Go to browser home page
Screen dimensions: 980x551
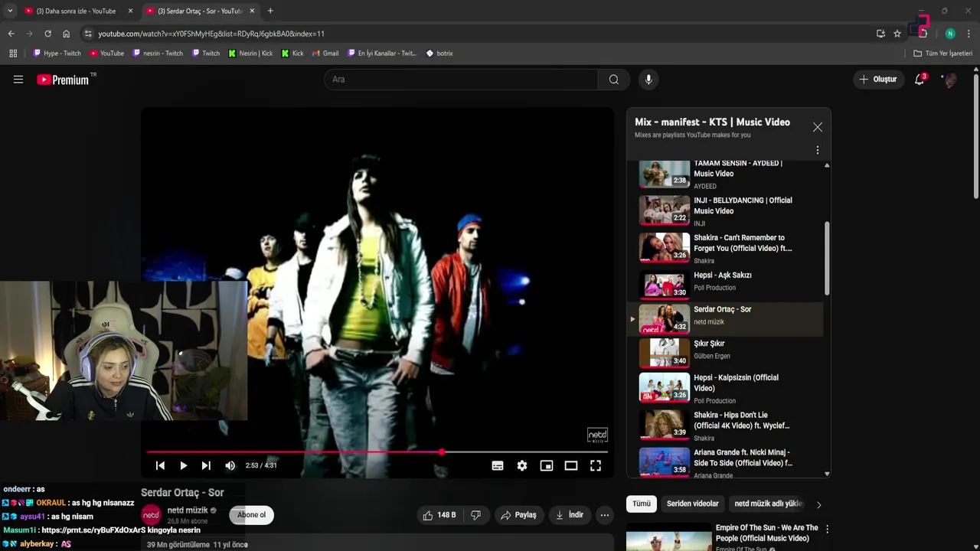[x=66, y=34]
